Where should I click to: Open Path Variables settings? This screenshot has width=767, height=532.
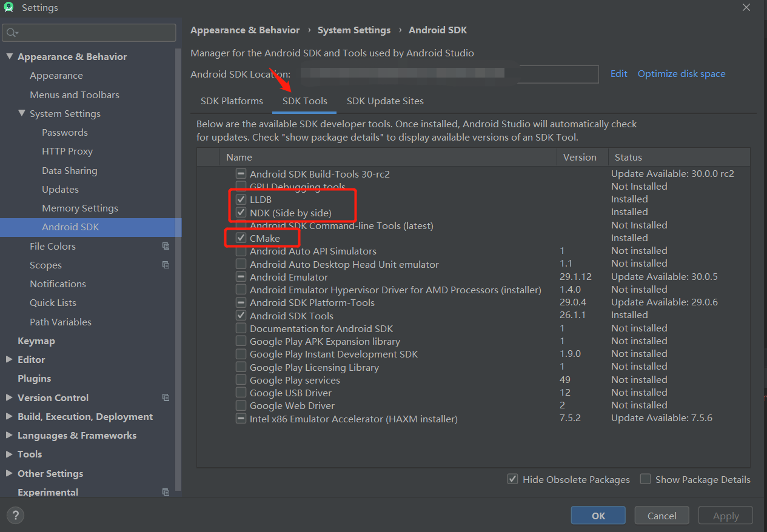tap(61, 322)
